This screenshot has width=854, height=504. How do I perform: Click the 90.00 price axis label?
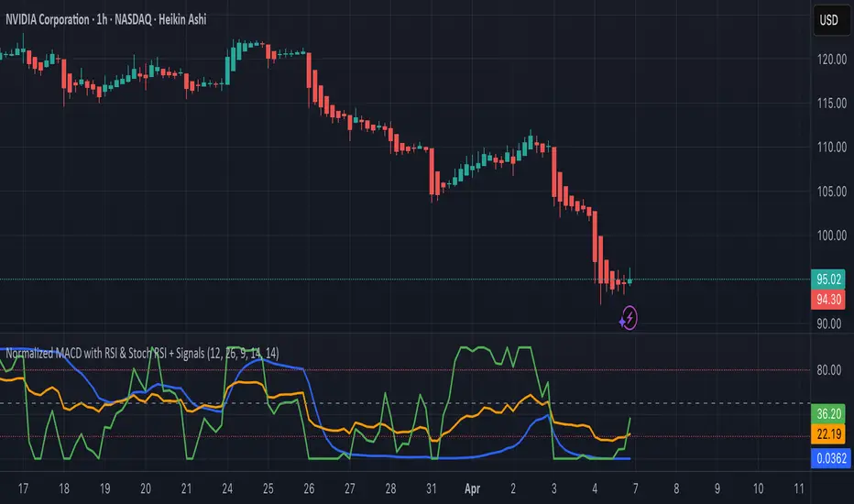(829, 323)
